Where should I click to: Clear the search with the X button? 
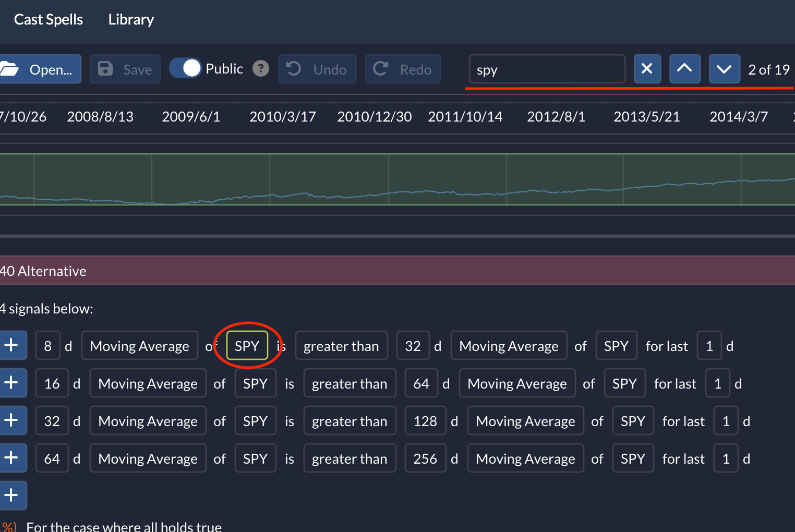[647, 69]
